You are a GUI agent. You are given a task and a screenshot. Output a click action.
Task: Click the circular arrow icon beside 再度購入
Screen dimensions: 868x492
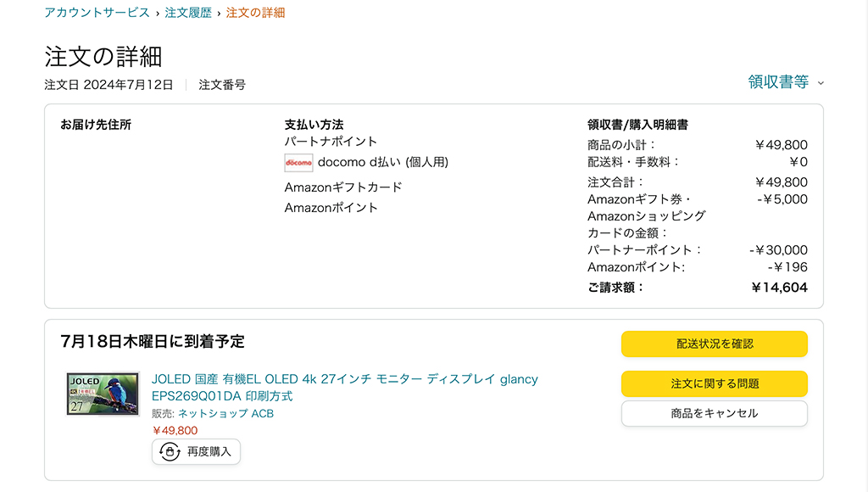[170, 451]
